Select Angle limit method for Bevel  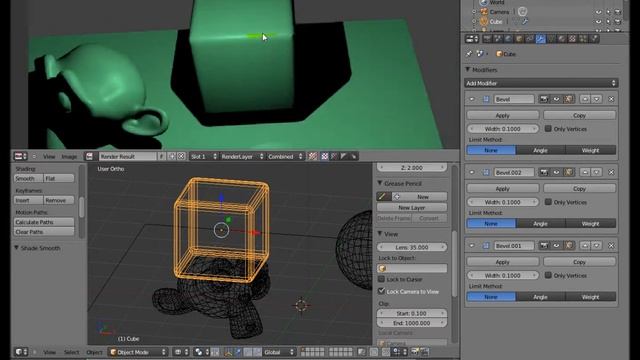[x=540, y=150]
